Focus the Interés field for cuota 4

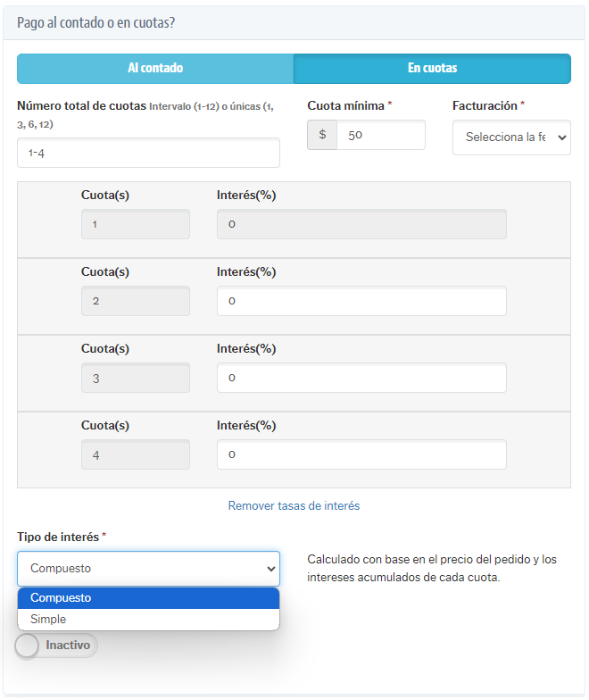pyautogui.click(x=361, y=454)
